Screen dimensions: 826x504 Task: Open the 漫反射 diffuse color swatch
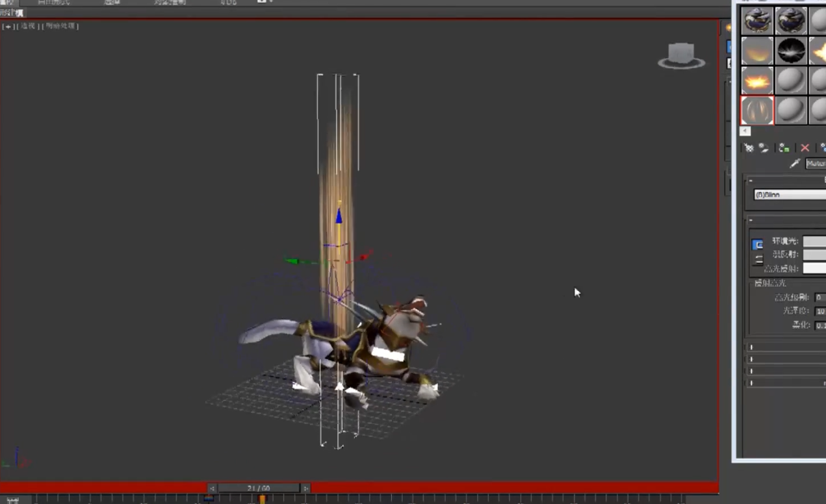814,255
